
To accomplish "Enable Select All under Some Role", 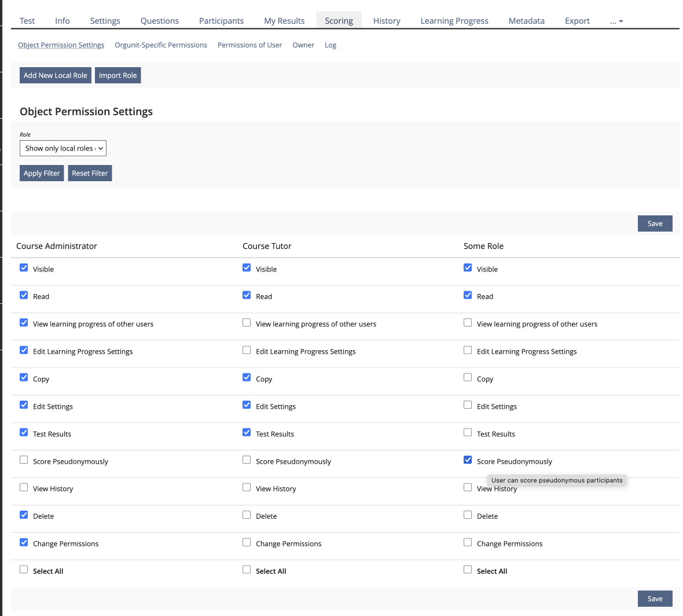I will pos(468,569).
